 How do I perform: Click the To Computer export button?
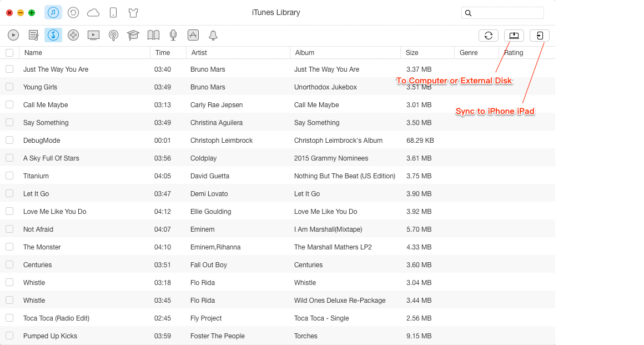(514, 36)
